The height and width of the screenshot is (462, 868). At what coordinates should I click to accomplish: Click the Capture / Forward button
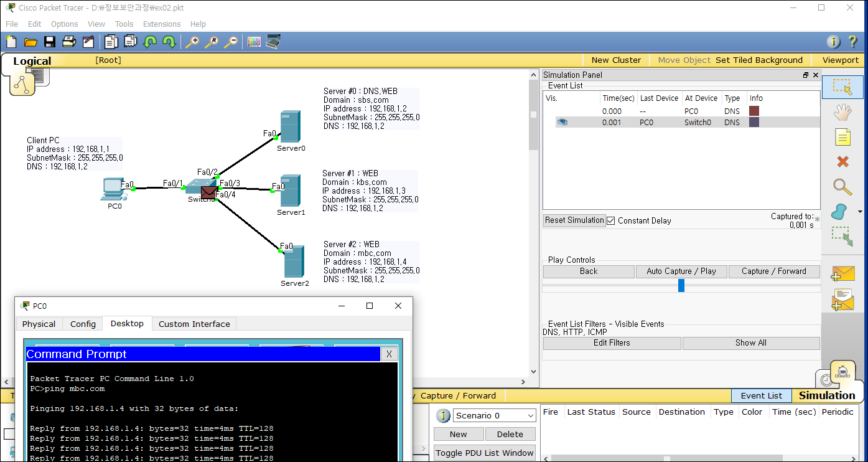[774, 271]
